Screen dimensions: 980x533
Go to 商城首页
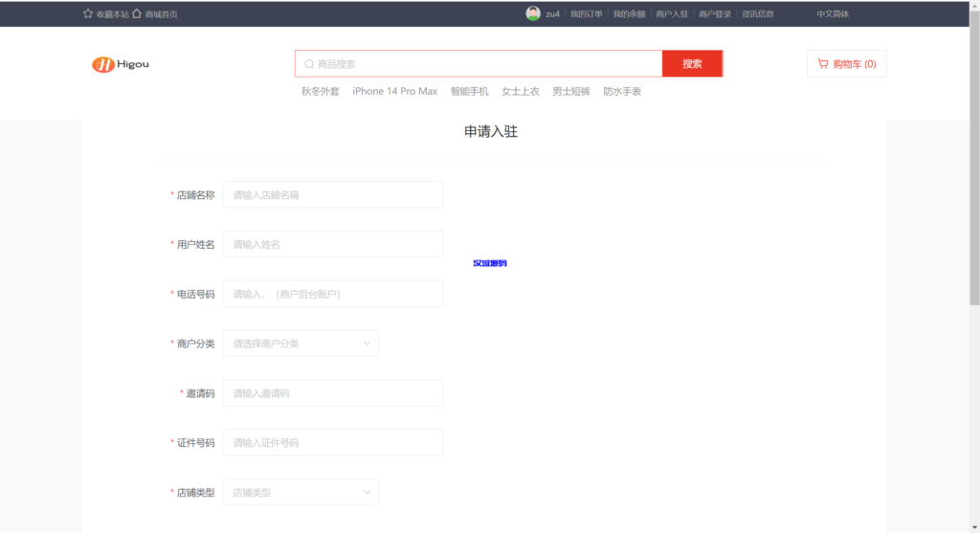tap(161, 13)
